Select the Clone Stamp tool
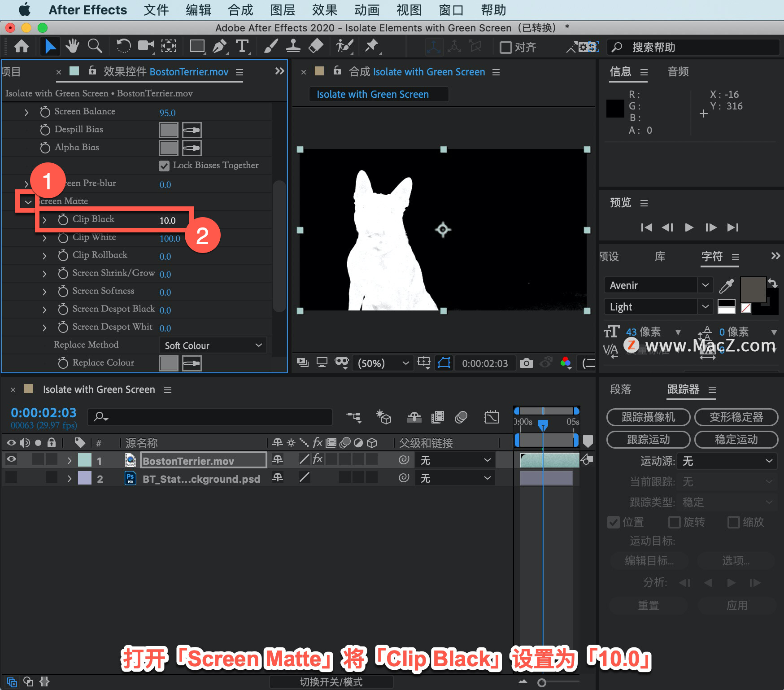 [293, 46]
